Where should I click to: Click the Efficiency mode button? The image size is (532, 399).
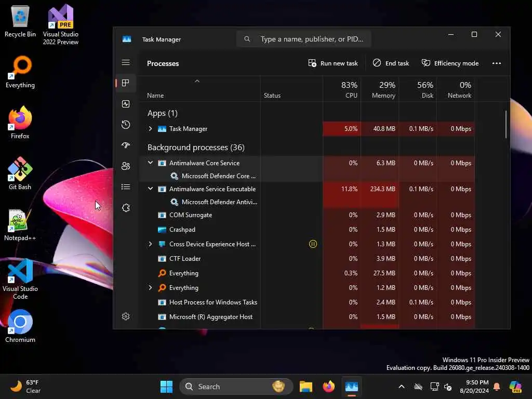450,63
